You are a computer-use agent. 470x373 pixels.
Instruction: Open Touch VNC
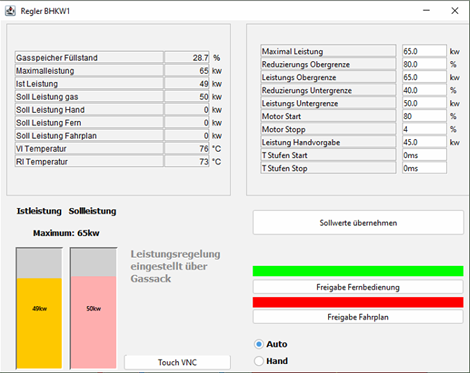pos(177,362)
